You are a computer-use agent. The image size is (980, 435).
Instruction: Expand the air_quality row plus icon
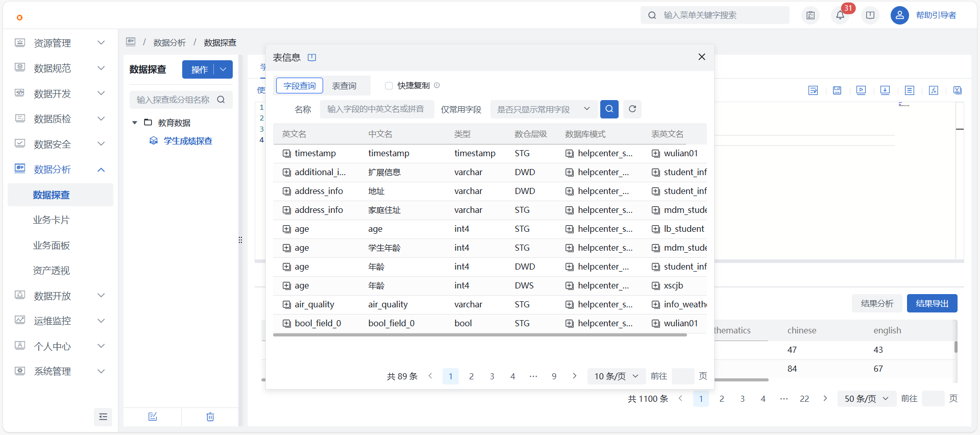point(287,304)
